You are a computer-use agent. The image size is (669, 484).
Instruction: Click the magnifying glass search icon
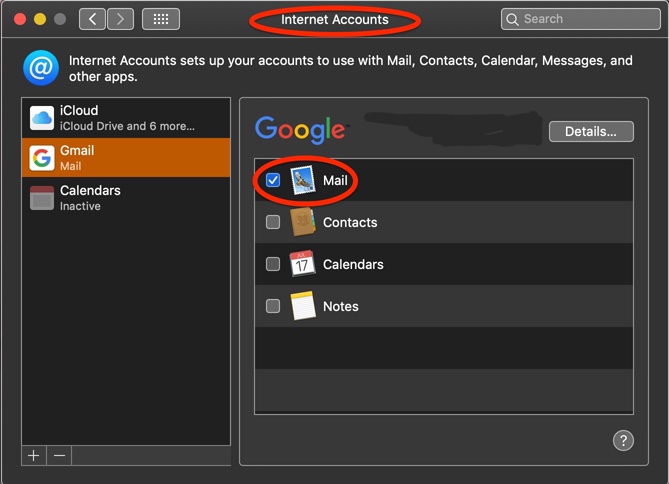pyautogui.click(x=512, y=19)
